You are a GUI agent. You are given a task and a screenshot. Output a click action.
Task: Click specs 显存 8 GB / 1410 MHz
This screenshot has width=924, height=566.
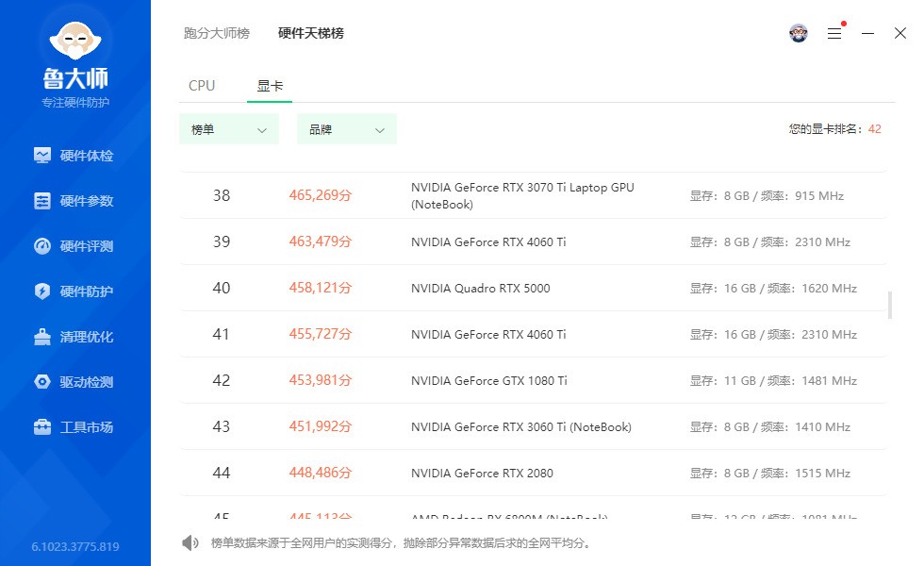(770, 426)
